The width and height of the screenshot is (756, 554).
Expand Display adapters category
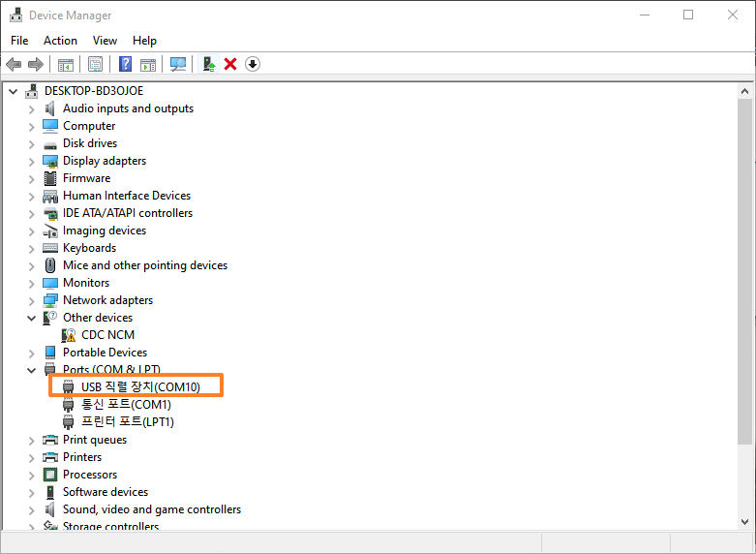31,162
